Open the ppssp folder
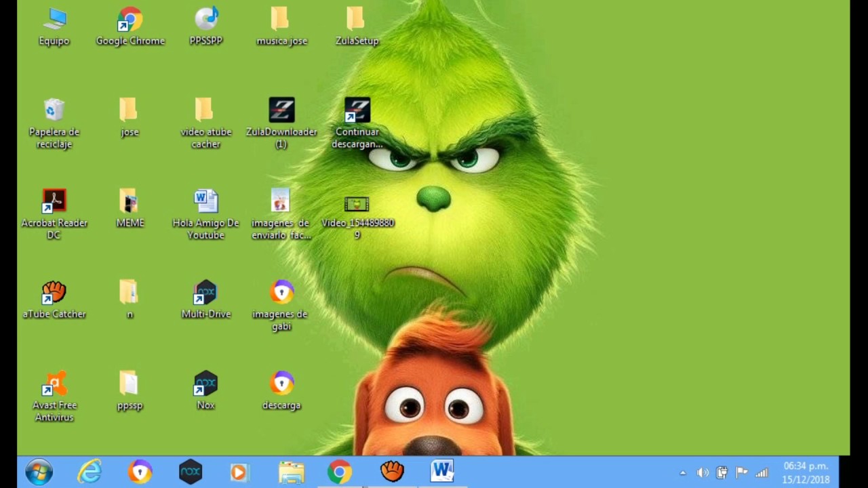 (x=130, y=391)
